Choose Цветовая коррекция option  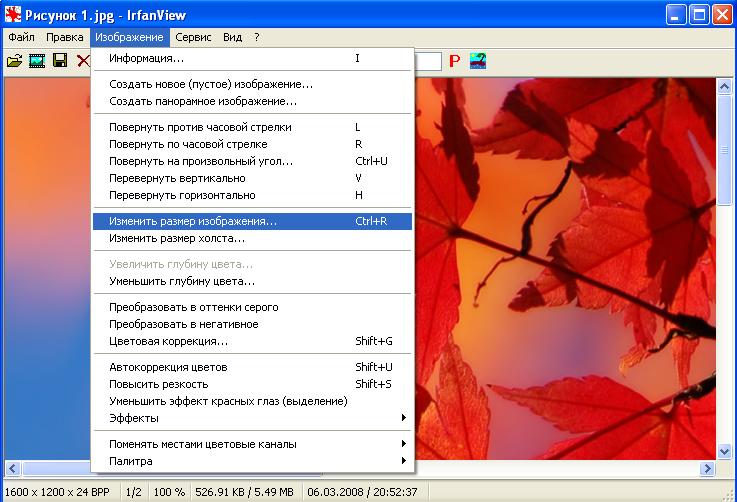click(x=168, y=341)
